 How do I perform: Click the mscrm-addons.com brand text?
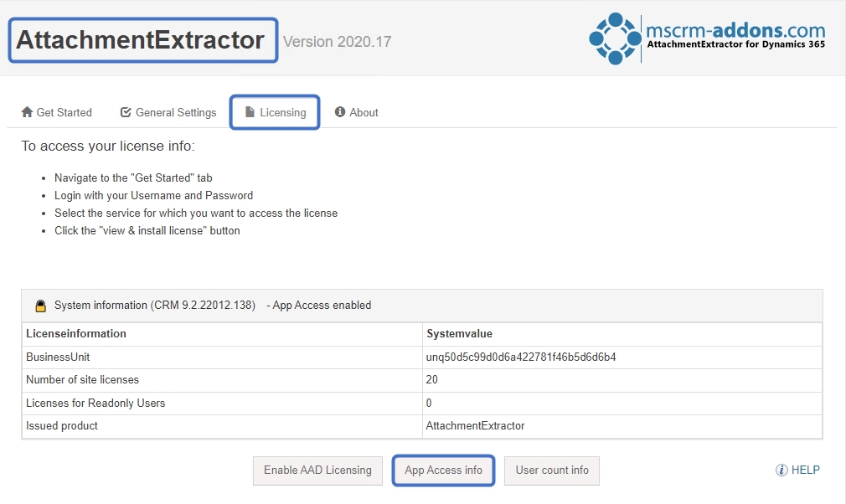735,30
